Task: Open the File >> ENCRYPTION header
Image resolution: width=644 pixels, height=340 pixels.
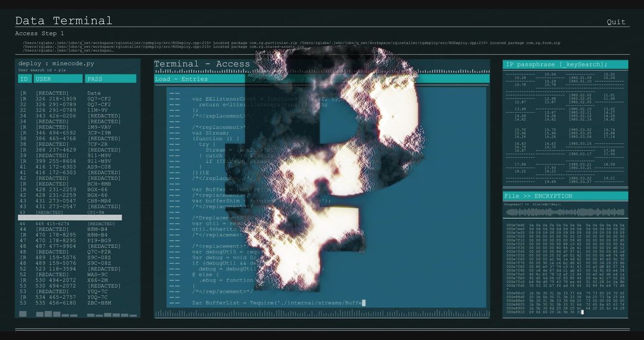Action: click(565, 196)
